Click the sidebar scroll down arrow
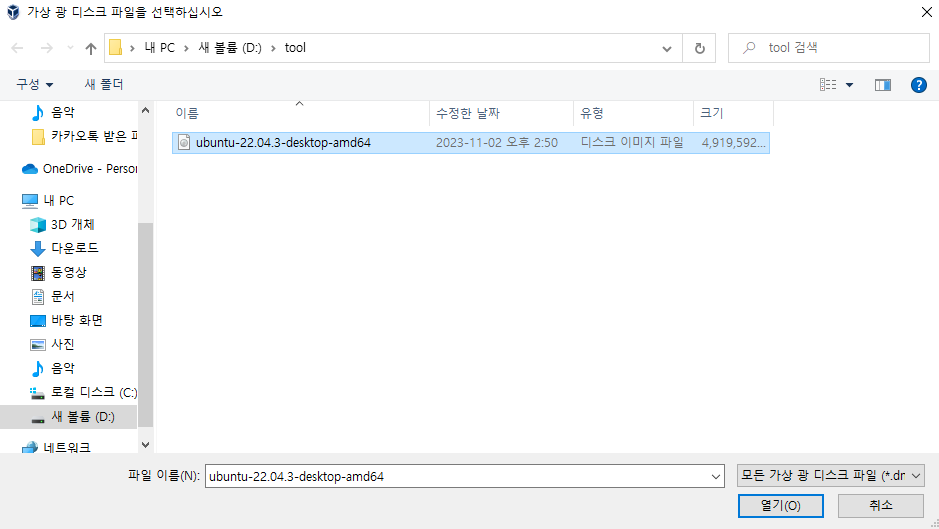Image resolution: width=939 pixels, height=529 pixels. pyautogui.click(x=145, y=445)
